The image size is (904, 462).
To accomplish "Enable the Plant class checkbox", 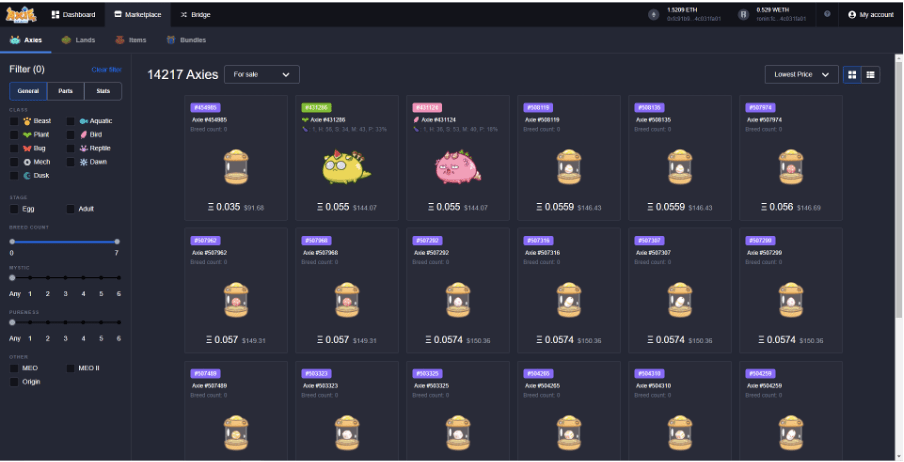I will (x=14, y=134).
